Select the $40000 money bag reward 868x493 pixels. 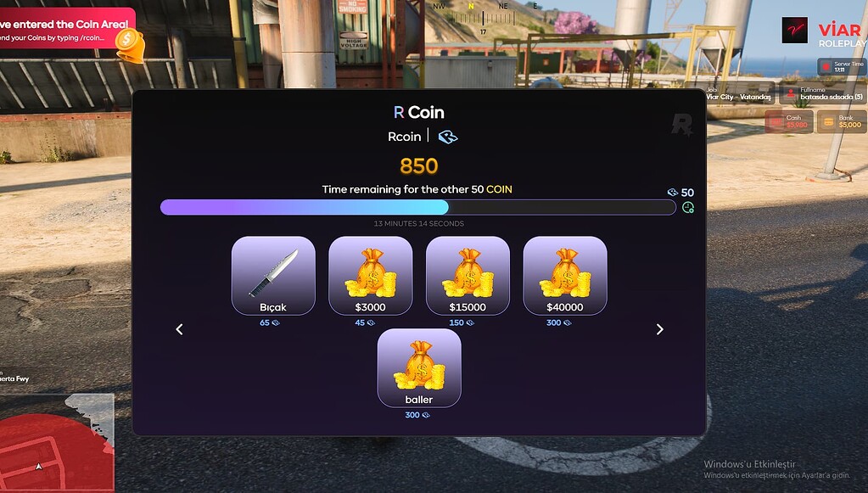[565, 276]
